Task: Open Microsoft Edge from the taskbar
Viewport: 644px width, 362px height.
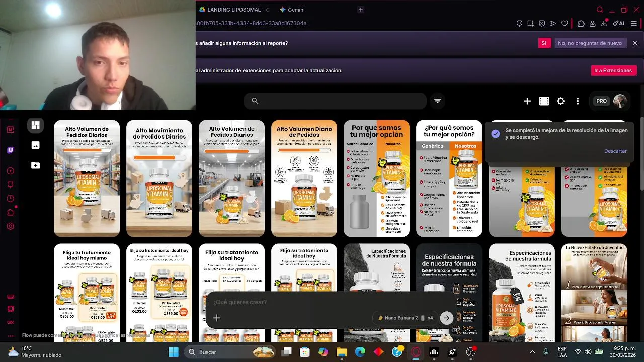Action: tap(360, 352)
